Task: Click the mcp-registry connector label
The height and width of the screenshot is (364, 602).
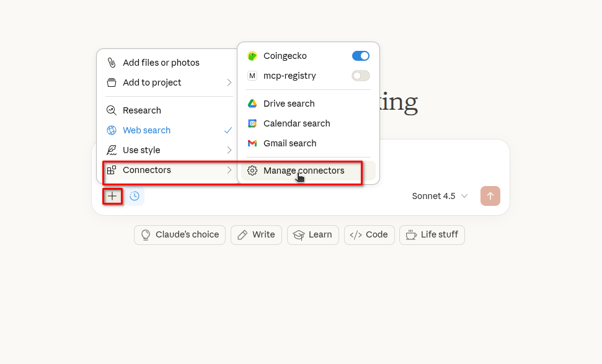Action: point(290,76)
